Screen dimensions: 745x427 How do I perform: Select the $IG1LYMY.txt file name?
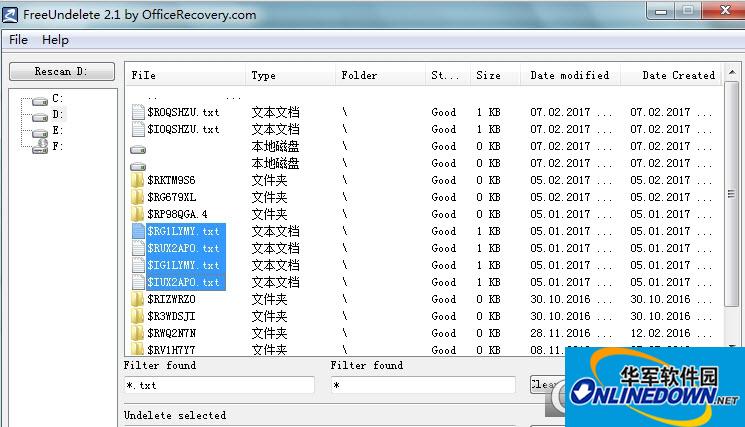(183, 265)
